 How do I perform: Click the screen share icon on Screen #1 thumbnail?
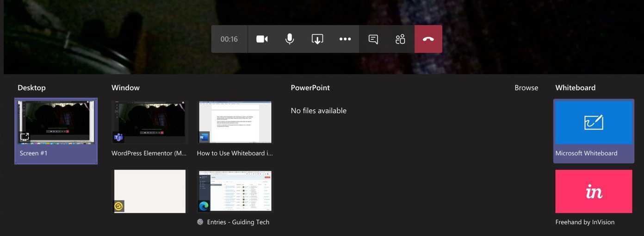click(25, 137)
